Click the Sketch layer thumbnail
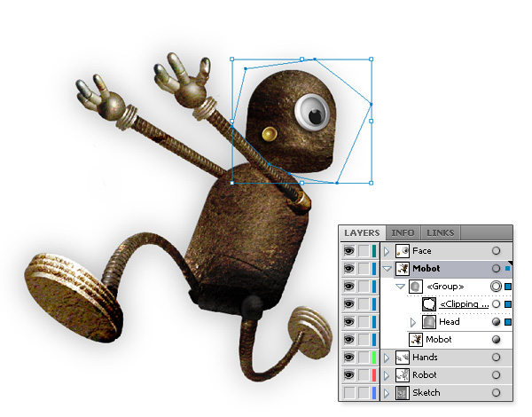The width and height of the screenshot is (532, 417). [x=403, y=393]
